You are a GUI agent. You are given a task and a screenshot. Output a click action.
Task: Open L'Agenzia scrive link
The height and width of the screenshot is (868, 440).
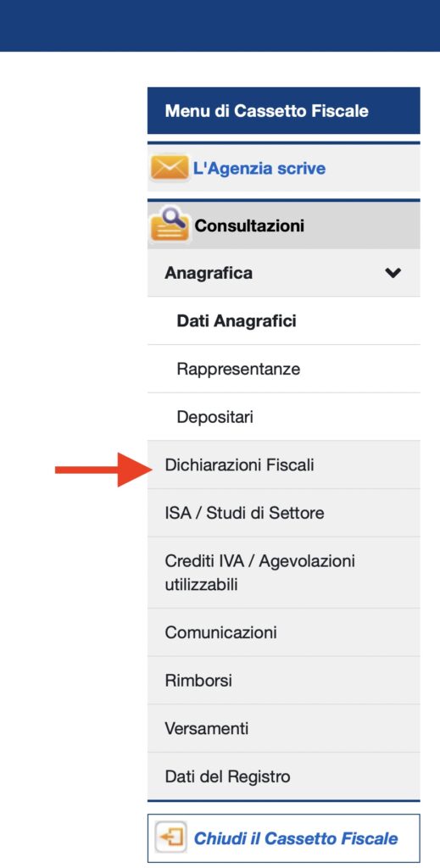point(259,169)
